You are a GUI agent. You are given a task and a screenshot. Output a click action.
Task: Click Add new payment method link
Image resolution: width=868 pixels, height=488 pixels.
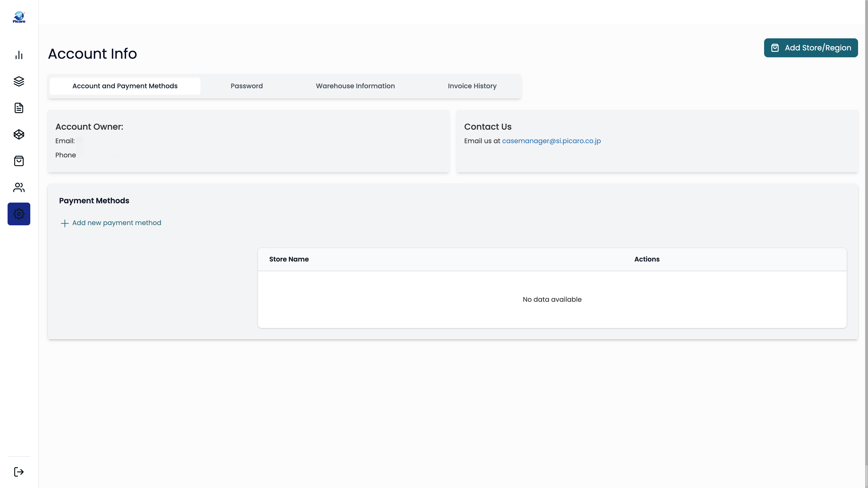pos(117,223)
